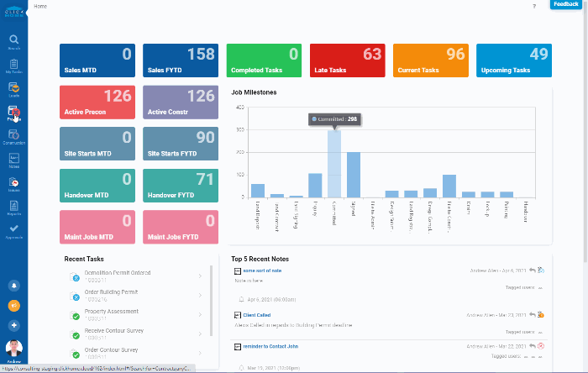
Task: Click the page vertical scrollbar
Action: coord(585,131)
